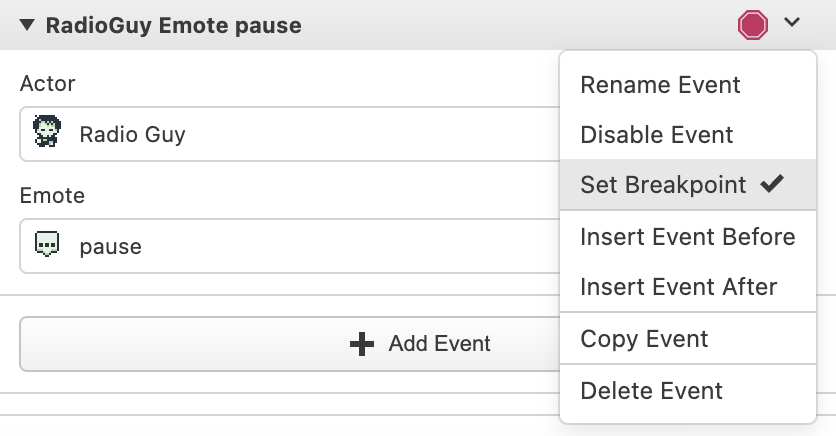Image resolution: width=836 pixels, height=436 pixels.
Task: Click the Radio Guy sprite icon
Action: [x=45, y=133]
